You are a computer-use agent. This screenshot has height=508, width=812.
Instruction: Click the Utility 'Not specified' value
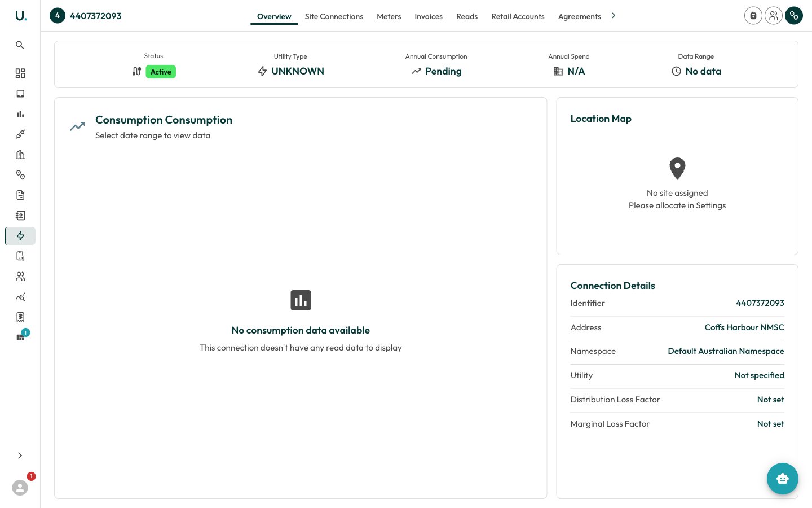point(760,375)
